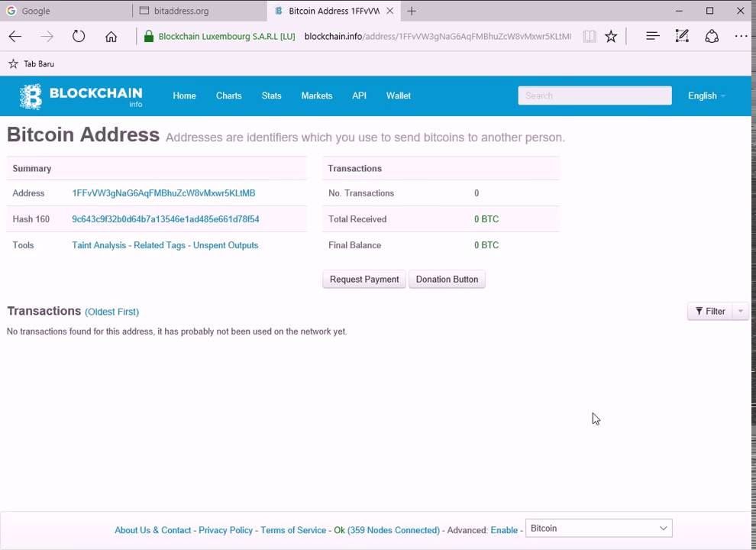Open the Privacy Policy link

[225, 530]
